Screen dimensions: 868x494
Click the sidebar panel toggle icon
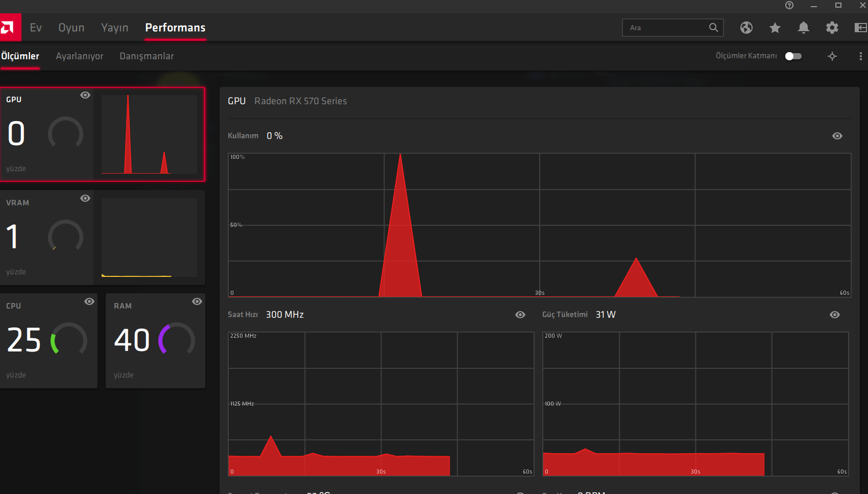[x=861, y=28]
